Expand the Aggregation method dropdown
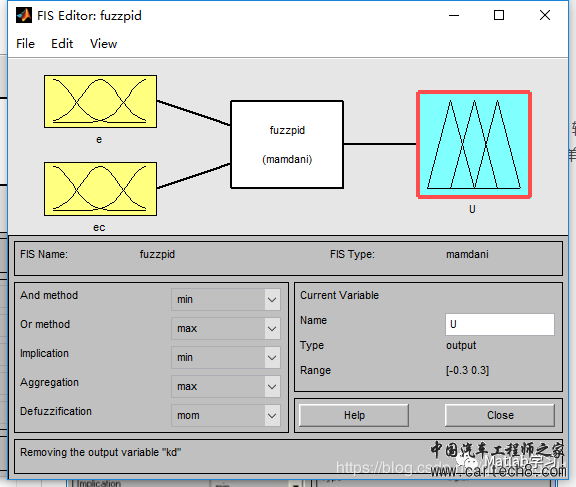Image resolution: width=576 pixels, height=487 pixels. 226,386
